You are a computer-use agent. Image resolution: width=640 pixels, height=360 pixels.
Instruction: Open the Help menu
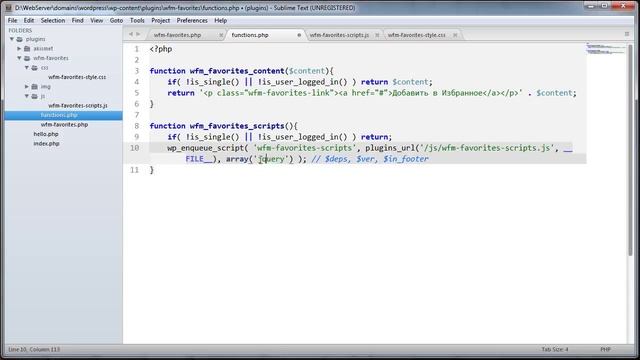220,20
